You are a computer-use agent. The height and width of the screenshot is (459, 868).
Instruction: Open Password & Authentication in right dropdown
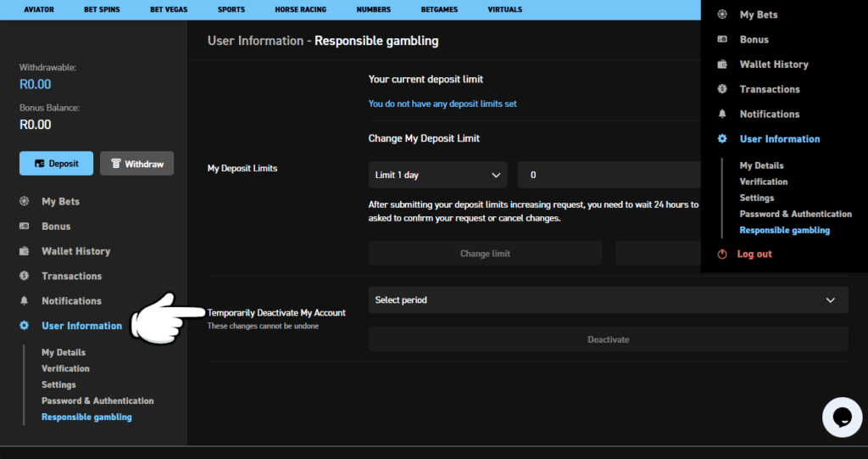tap(795, 214)
